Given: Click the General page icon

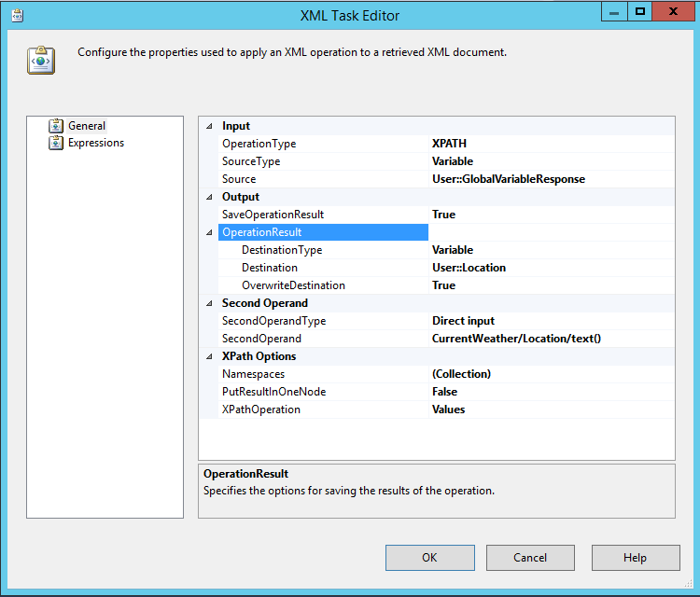Looking at the screenshot, I should [56, 126].
